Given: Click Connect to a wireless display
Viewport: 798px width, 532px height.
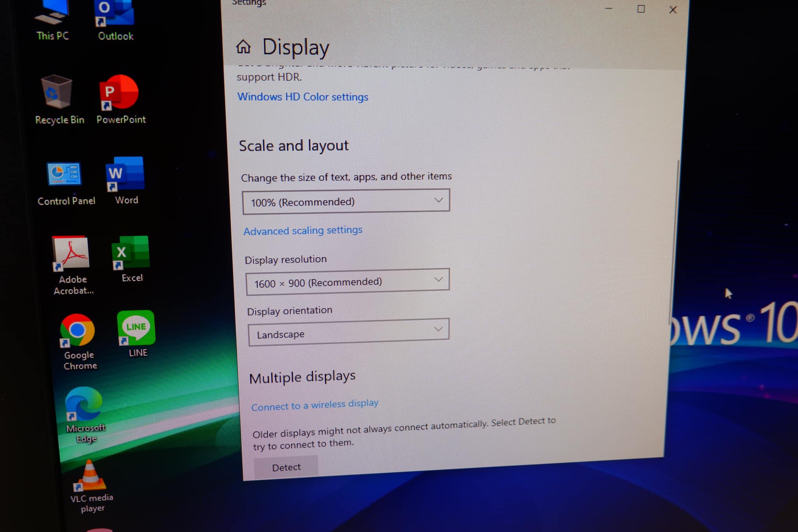Looking at the screenshot, I should [314, 405].
